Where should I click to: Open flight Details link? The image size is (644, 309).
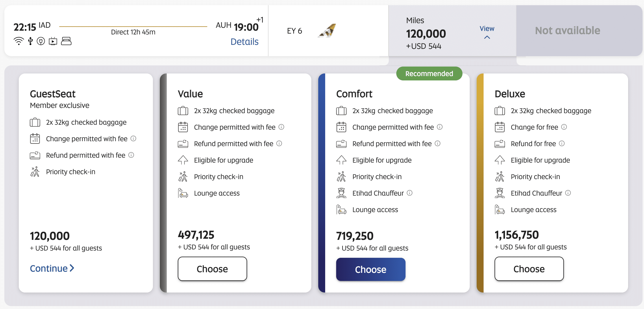245,42
